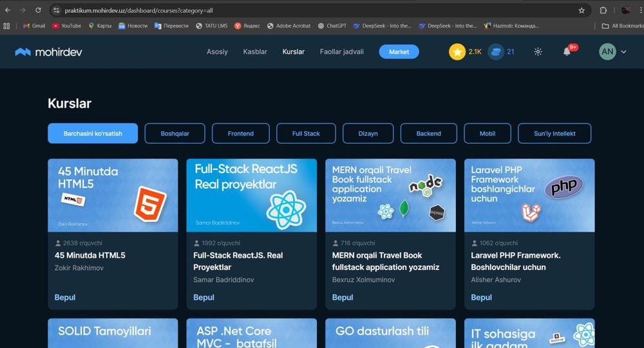Open All Bookmarks folder
The height and width of the screenshot is (348, 644).
click(623, 26)
